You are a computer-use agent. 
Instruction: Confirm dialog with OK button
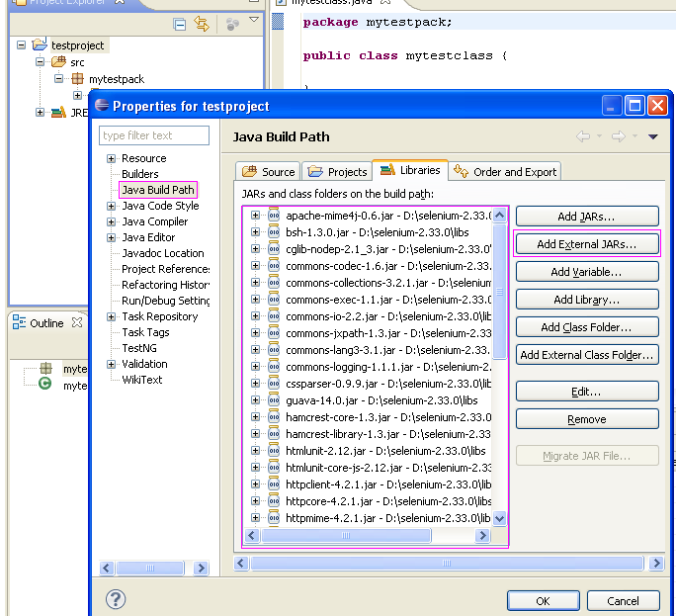[544, 601]
